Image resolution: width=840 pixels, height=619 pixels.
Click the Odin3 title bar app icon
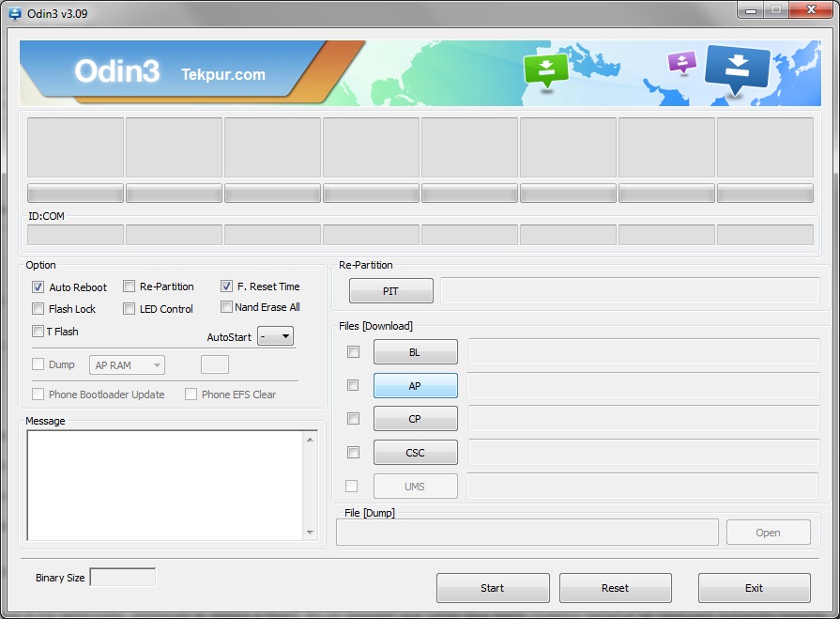click(x=14, y=13)
